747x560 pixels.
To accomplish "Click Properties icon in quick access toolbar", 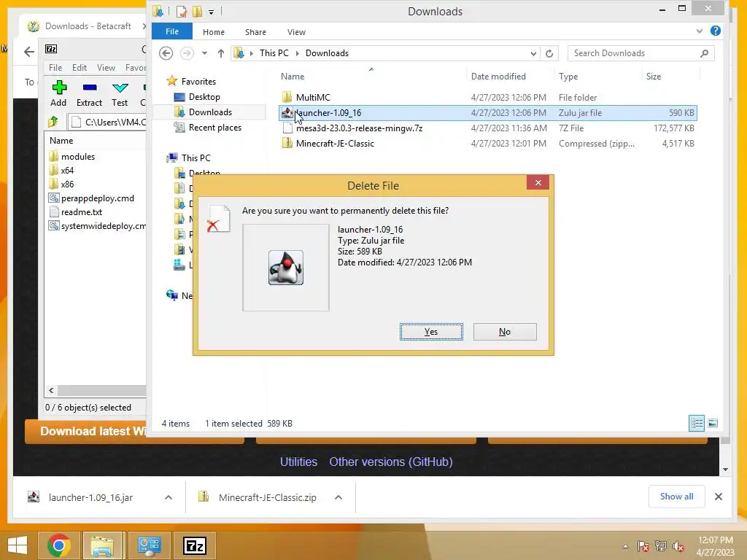I will point(182,12).
